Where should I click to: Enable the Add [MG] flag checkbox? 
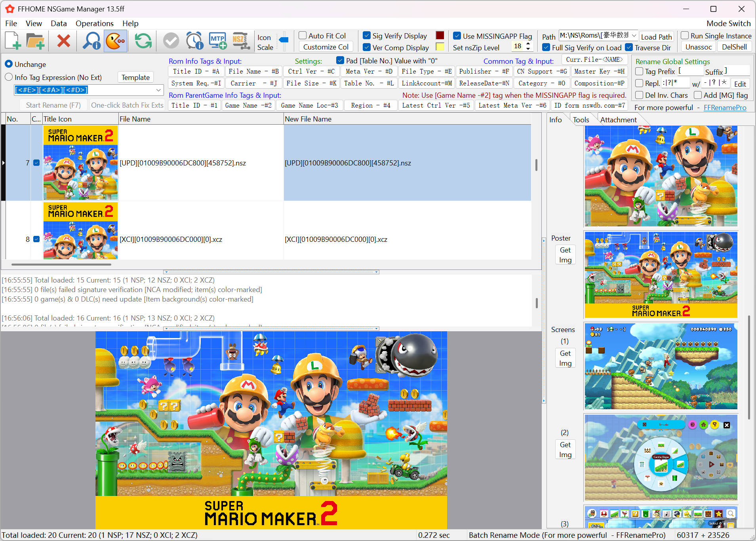(x=698, y=95)
